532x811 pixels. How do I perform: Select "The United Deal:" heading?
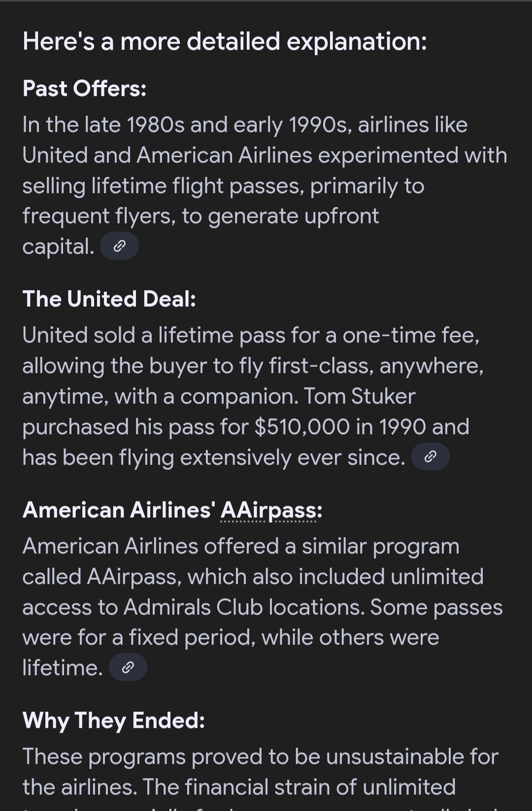pos(109,299)
